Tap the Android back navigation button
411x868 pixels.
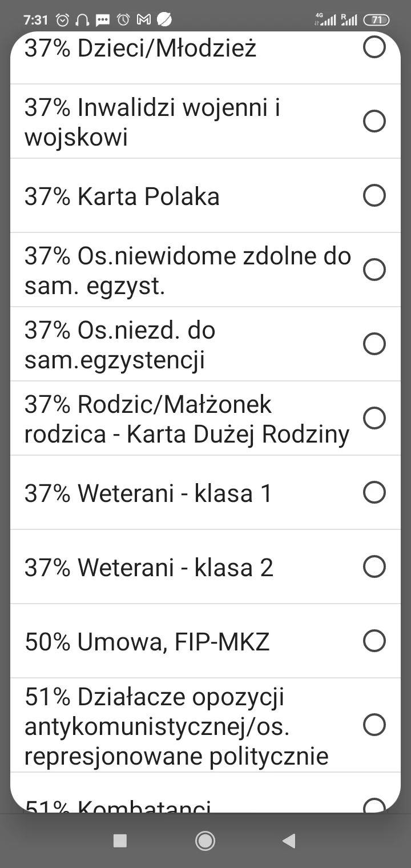(x=289, y=841)
